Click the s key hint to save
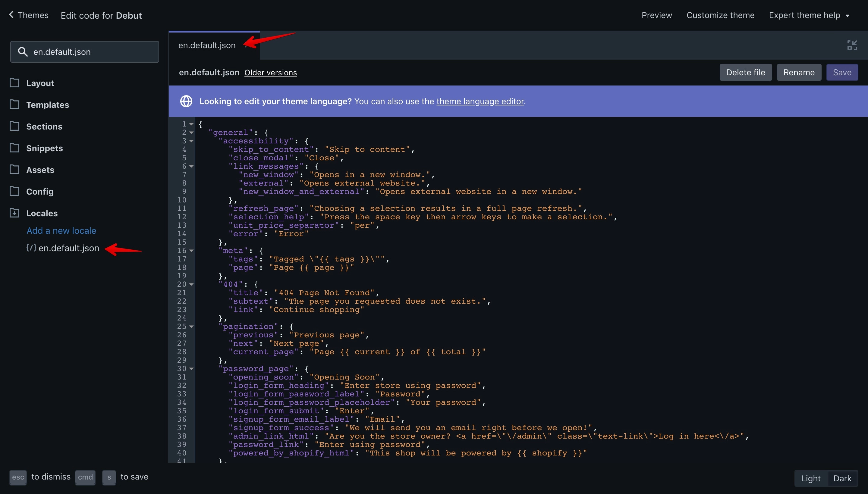868x494 pixels. pyautogui.click(x=109, y=477)
